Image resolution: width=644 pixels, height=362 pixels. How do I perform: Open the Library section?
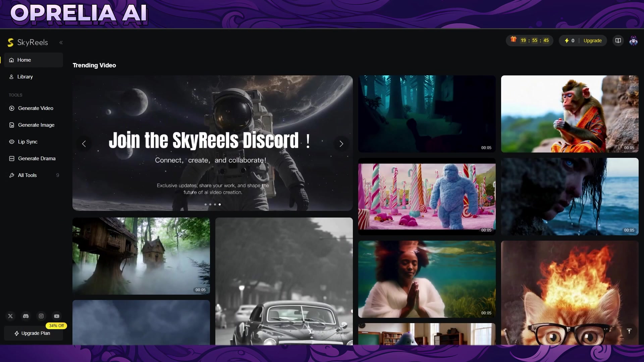(34, 77)
